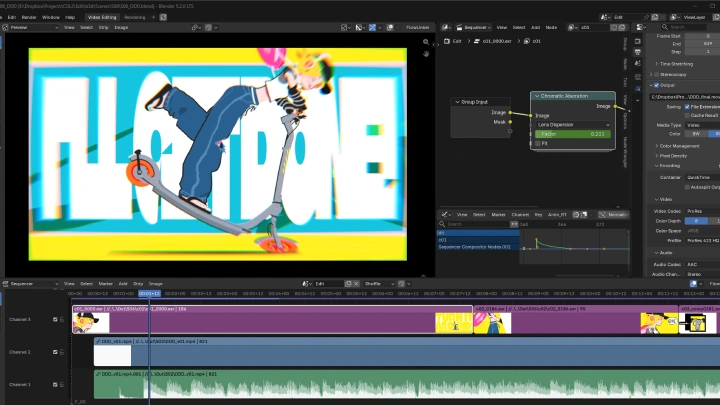Open the Lens Dispersion dropdown on node
Image resolution: width=720 pixels, height=405 pixels.
coord(573,125)
